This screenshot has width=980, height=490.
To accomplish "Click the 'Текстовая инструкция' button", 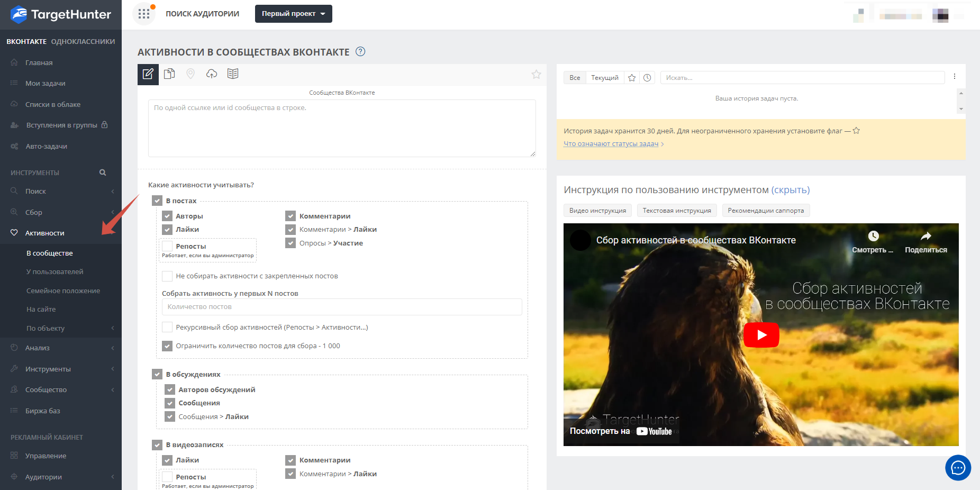I will click(x=676, y=211).
